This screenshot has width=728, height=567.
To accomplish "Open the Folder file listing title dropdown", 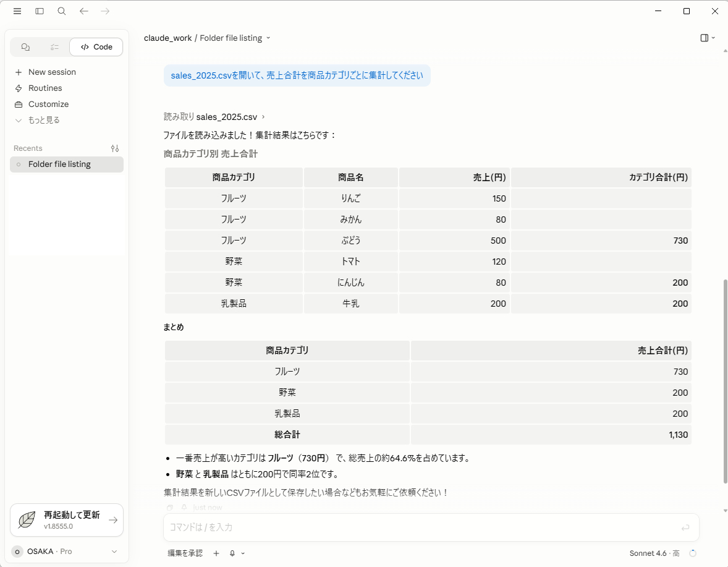I will coord(235,38).
